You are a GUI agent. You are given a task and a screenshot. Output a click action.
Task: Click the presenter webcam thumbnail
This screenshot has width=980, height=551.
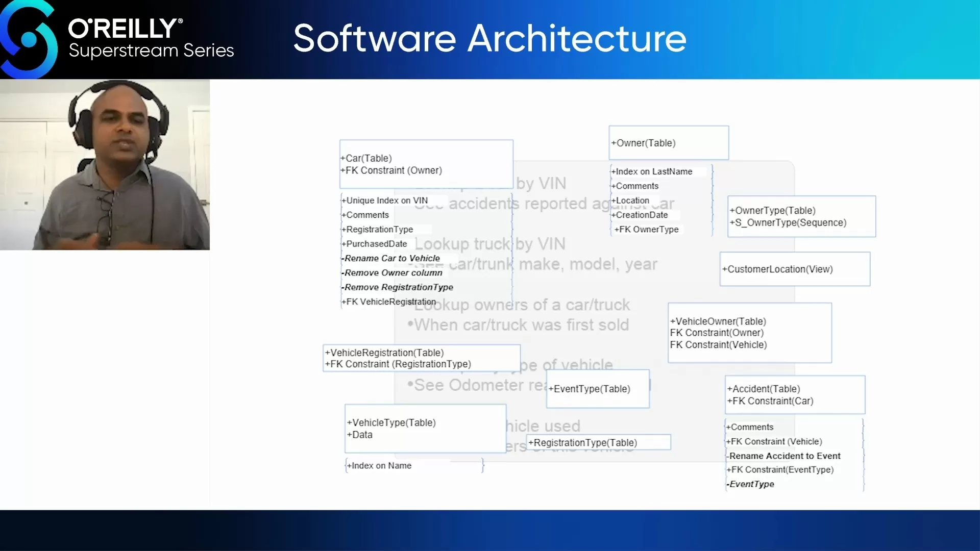tap(105, 164)
